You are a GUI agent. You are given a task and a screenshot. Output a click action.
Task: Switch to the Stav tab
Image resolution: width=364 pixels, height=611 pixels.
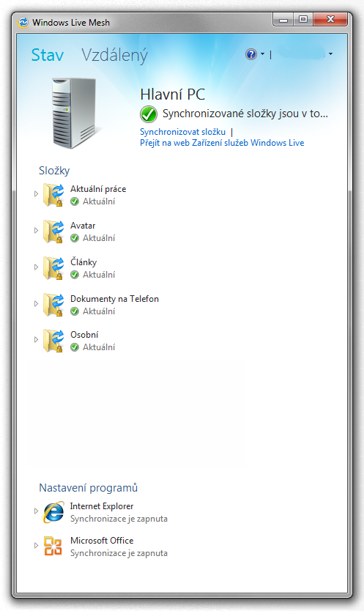point(48,55)
